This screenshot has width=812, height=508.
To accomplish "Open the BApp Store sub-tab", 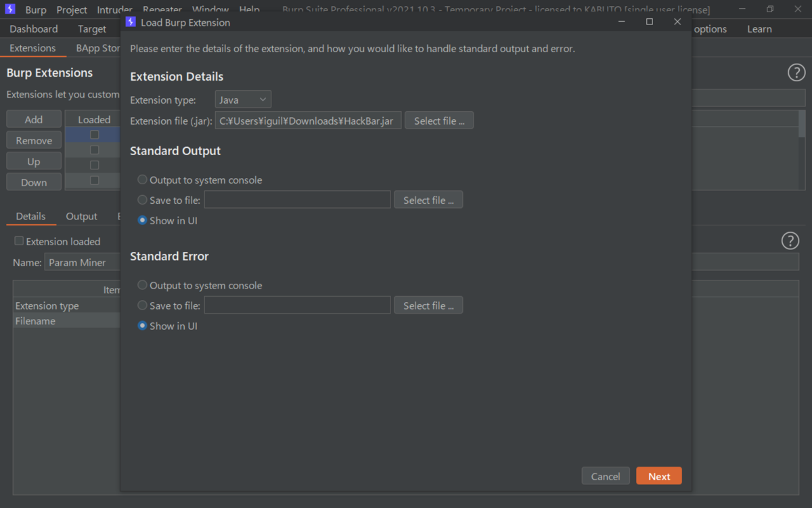I will click(x=97, y=48).
